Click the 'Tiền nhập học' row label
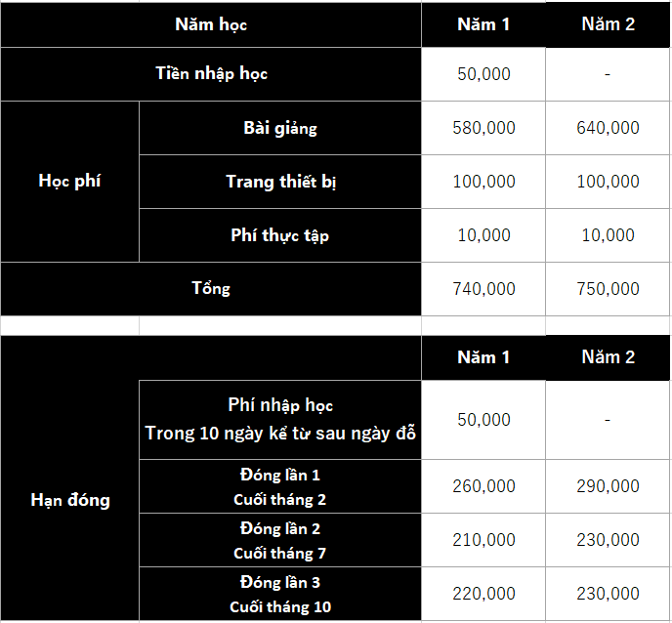The height and width of the screenshot is (623, 672). pyautogui.click(x=211, y=73)
